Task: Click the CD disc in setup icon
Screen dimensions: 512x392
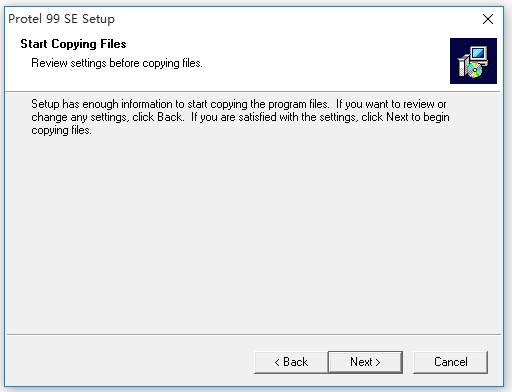Action: (474, 70)
